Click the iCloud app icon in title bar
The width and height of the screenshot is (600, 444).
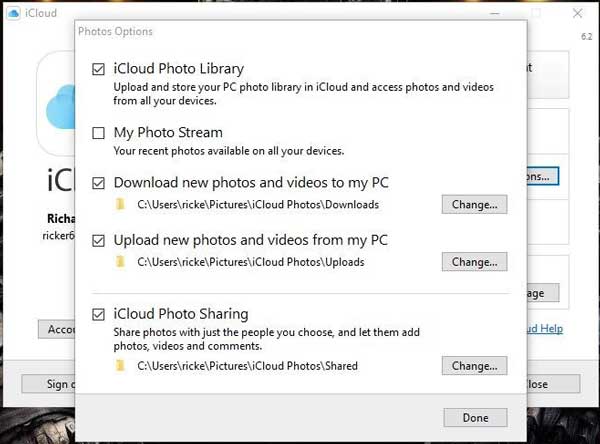pyautogui.click(x=13, y=13)
